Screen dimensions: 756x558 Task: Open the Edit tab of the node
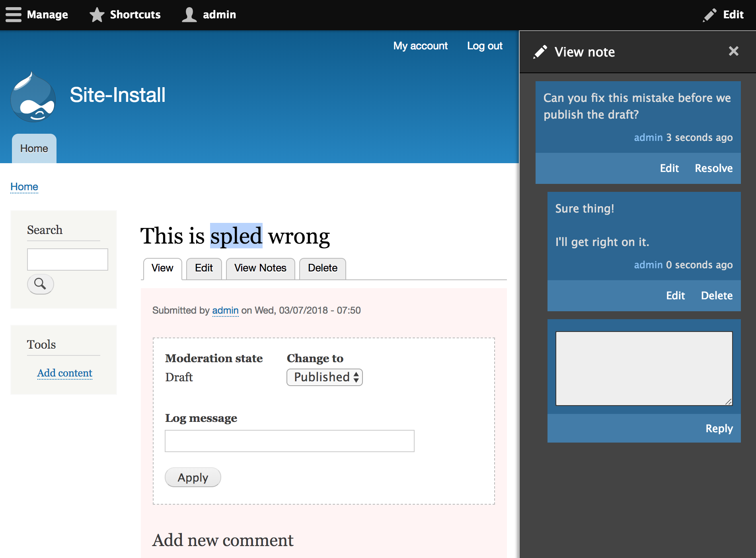pos(204,268)
